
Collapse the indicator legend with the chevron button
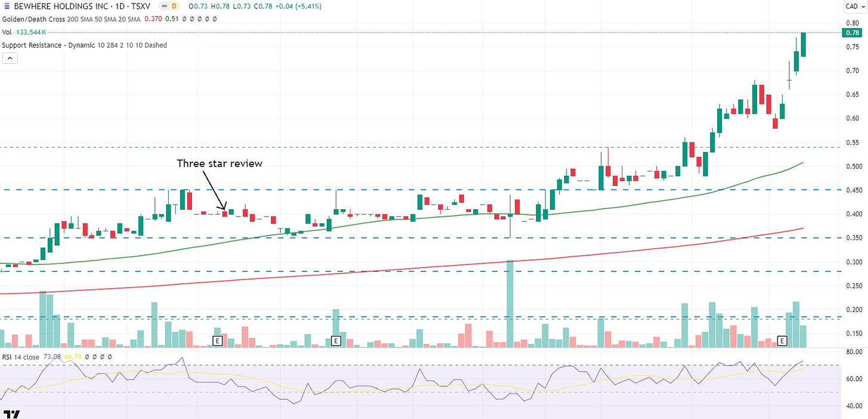10,58
